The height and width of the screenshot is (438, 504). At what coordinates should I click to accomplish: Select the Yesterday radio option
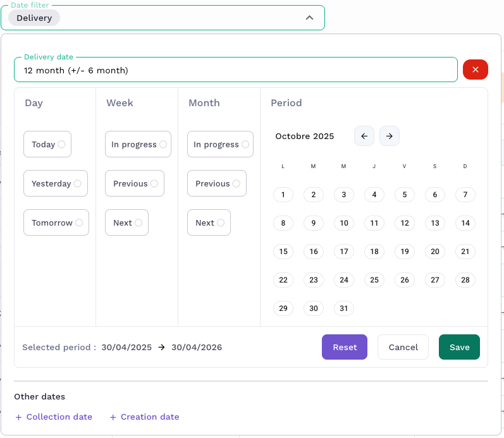click(x=56, y=183)
